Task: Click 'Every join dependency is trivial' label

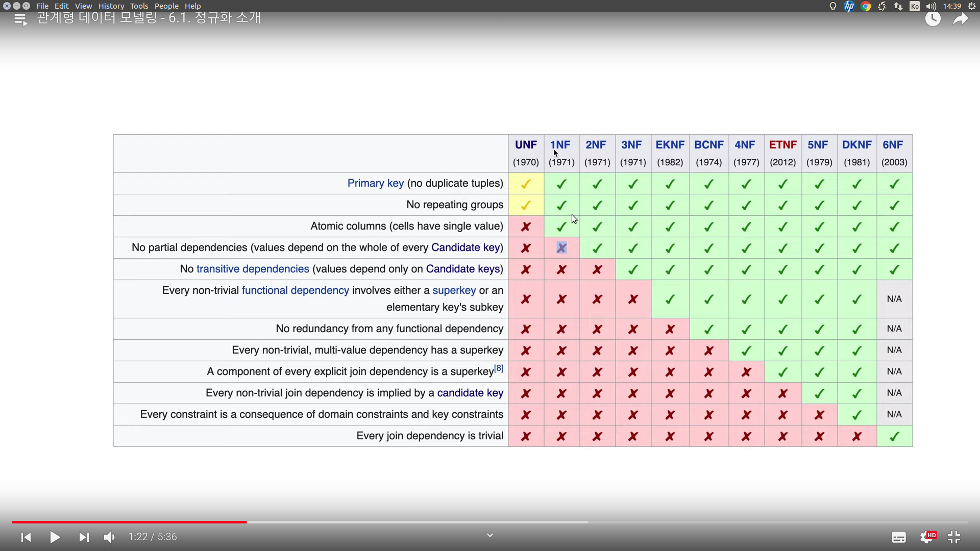Action: coord(430,436)
